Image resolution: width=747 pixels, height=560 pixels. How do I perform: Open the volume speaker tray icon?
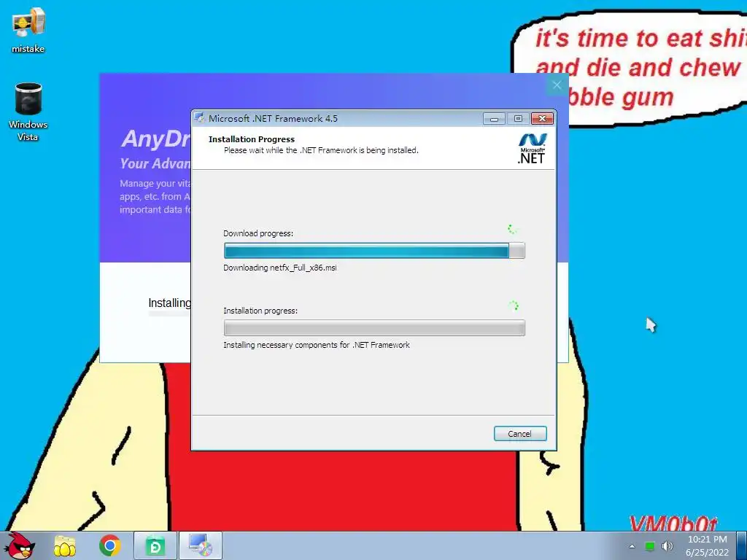point(667,546)
